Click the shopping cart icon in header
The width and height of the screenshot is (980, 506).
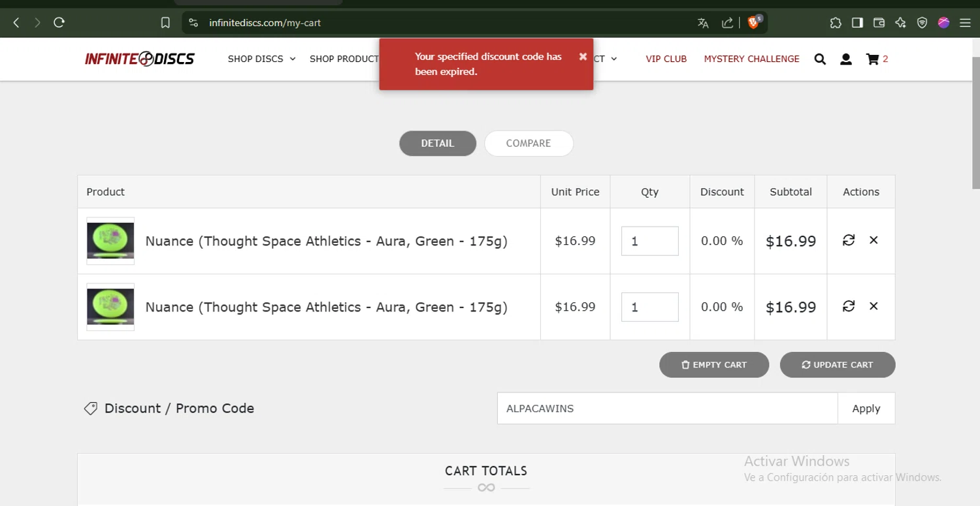872,59
